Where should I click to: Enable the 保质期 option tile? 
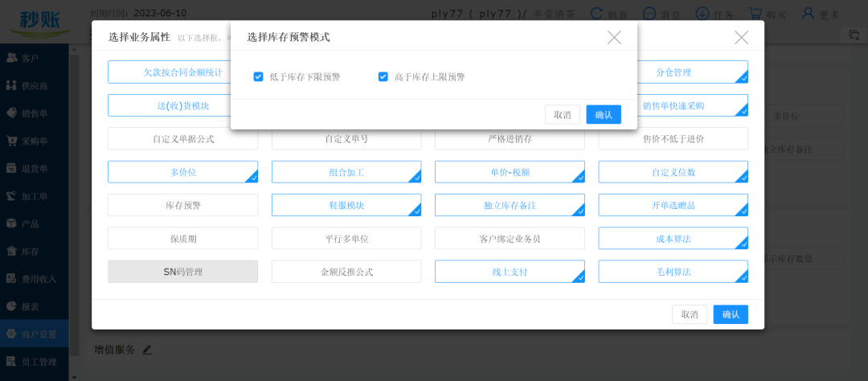pos(182,238)
